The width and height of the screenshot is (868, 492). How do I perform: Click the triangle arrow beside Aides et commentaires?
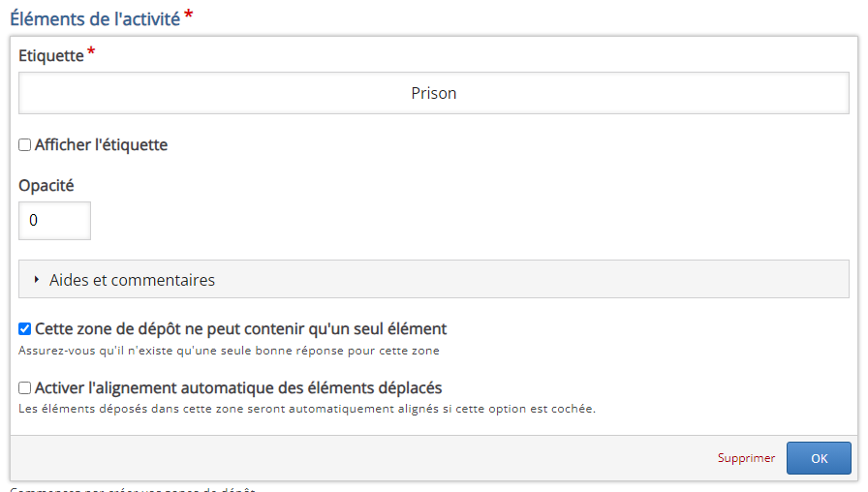(37, 280)
